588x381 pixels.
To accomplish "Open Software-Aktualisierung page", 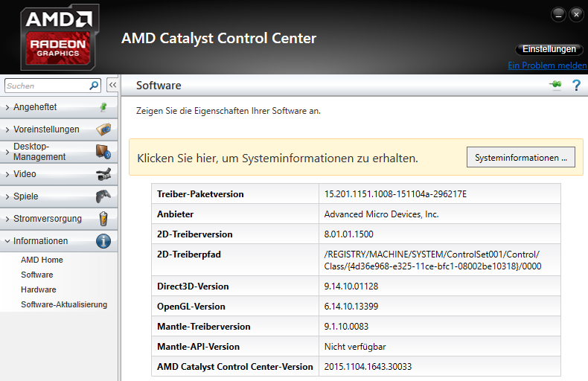I will pos(64,304).
